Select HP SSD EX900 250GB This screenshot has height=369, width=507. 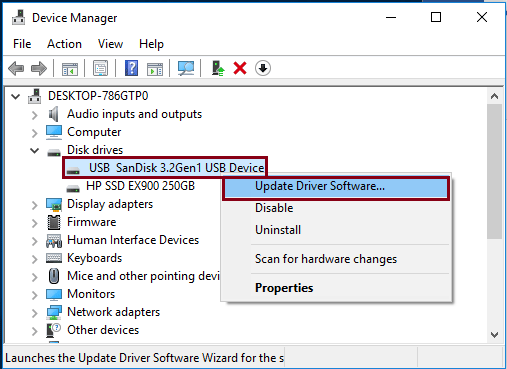pyautogui.click(x=140, y=186)
